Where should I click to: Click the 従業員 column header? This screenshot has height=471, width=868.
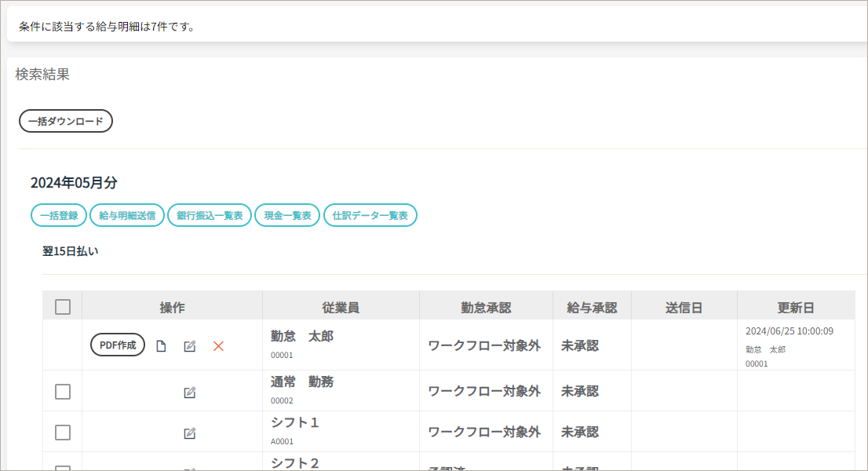(341, 308)
